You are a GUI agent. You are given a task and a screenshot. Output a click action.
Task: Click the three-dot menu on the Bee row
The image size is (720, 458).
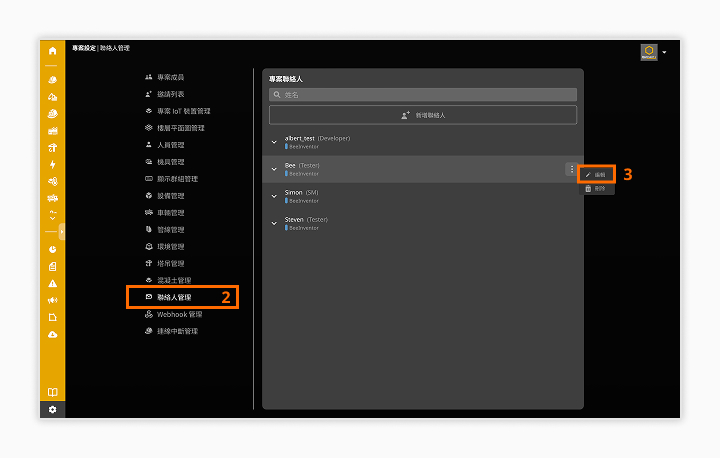click(572, 169)
